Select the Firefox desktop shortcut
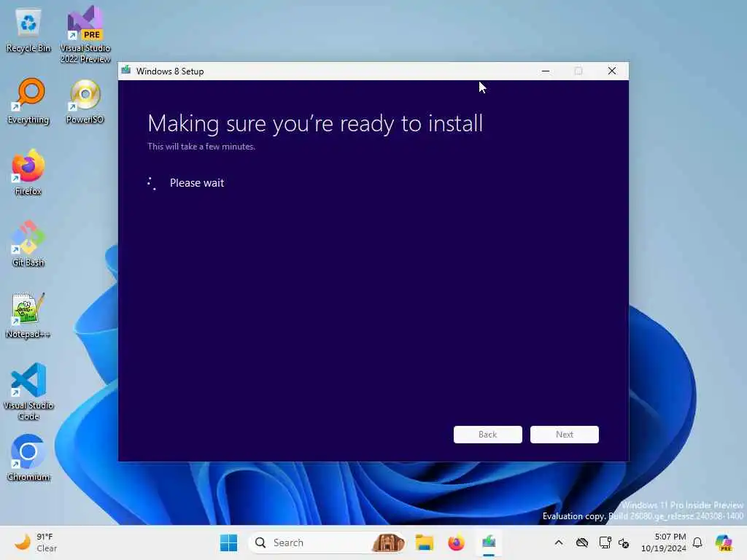Screen dimensions: 747x560 click(x=28, y=172)
